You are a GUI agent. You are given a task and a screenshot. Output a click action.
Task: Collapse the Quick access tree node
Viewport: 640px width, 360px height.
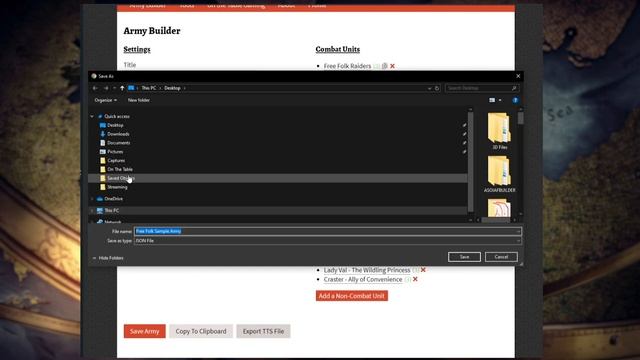coord(92,116)
